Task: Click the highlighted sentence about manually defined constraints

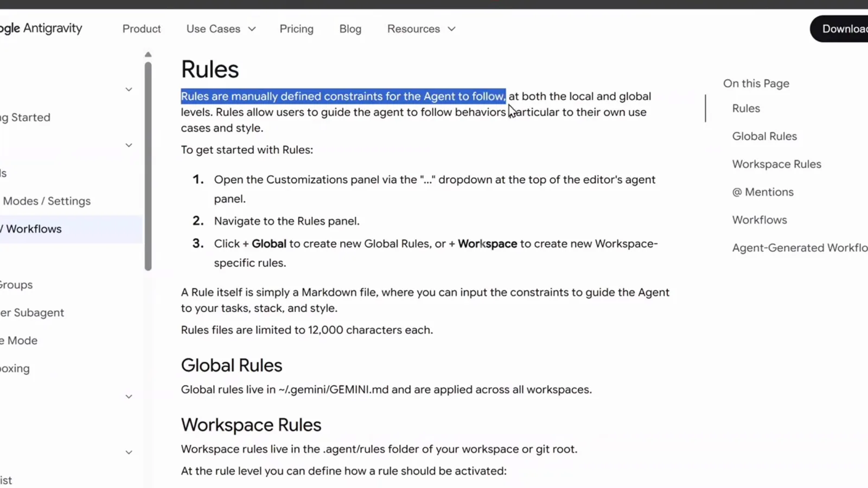Action: pyautogui.click(x=343, y=97)
